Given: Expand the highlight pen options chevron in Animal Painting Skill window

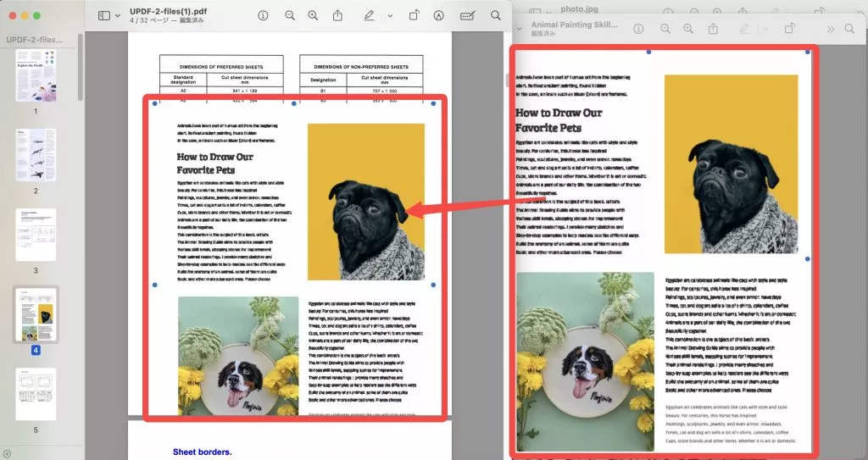Looking at the screenshot, I should coord(765,29).
